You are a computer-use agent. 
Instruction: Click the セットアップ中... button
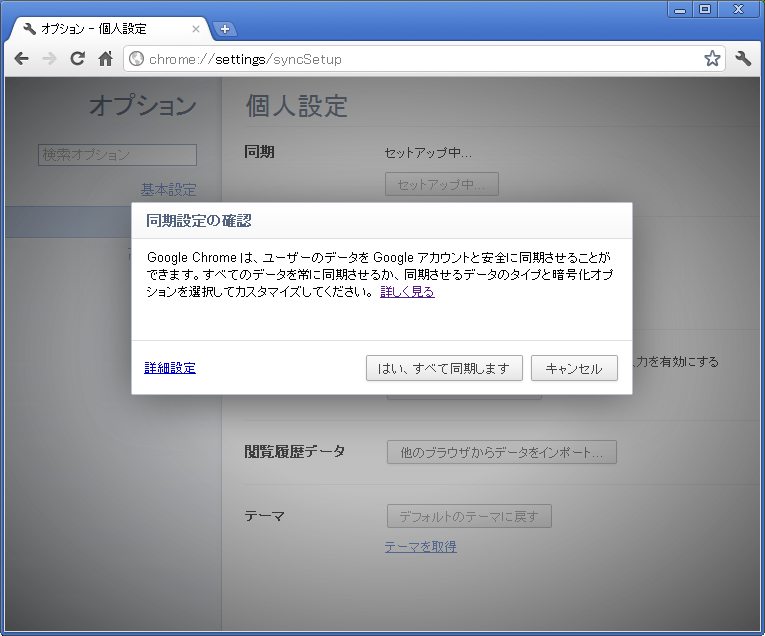point(442,184)
